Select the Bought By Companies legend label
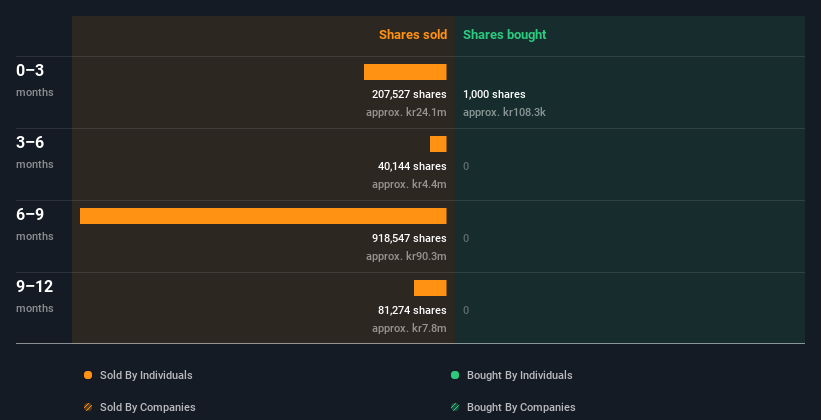This screenshot has width=821, height=420. [521, 407]
